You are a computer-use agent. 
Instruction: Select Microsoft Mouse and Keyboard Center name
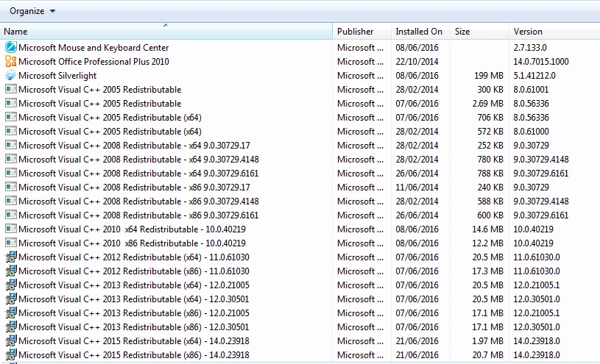tap(93, 48)
